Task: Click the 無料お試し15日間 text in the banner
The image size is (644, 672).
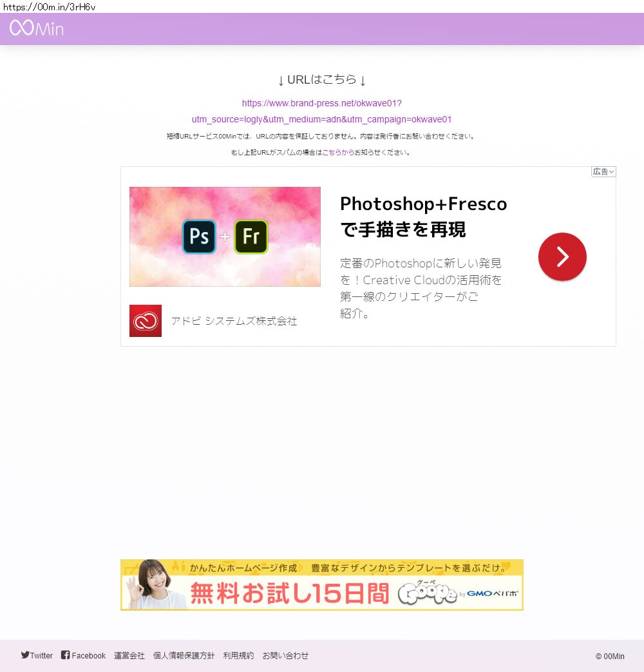Action: coord(289,593)
